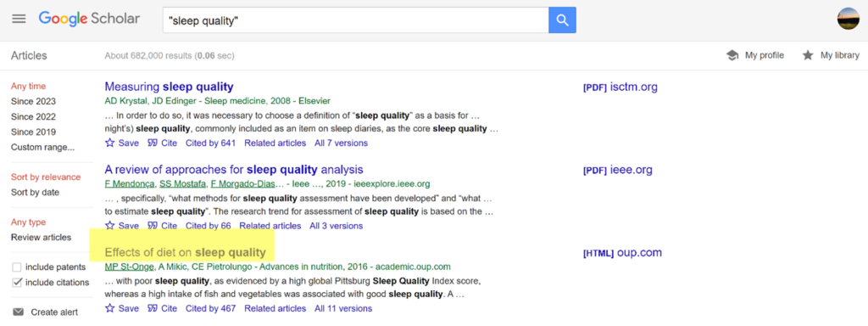Image resolution: width=868 pixels, height=326 pixels.
Task: Click Save star for Measuring sleep quality
Action: click(109, 143)
